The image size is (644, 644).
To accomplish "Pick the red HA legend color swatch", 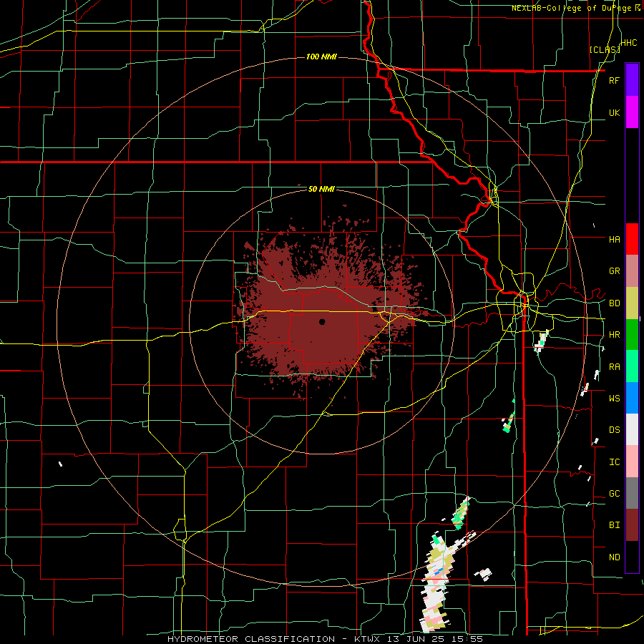I will tap(632, 239).
